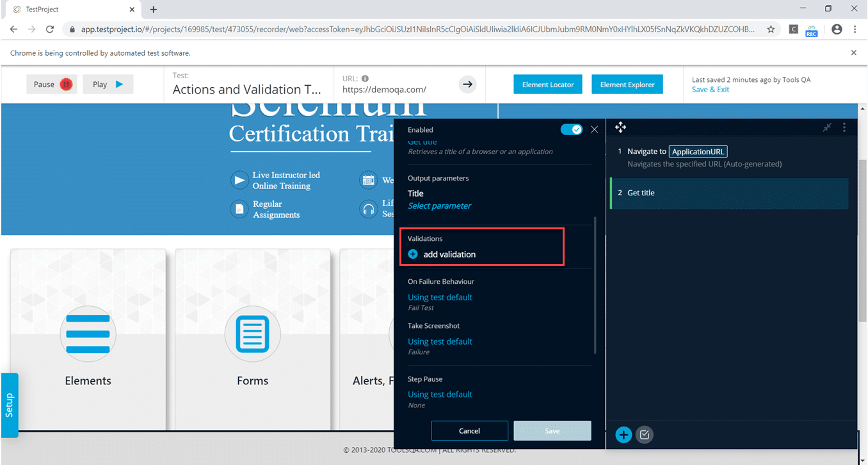Click the blue plus add step icon

click(x=623, y=435)
